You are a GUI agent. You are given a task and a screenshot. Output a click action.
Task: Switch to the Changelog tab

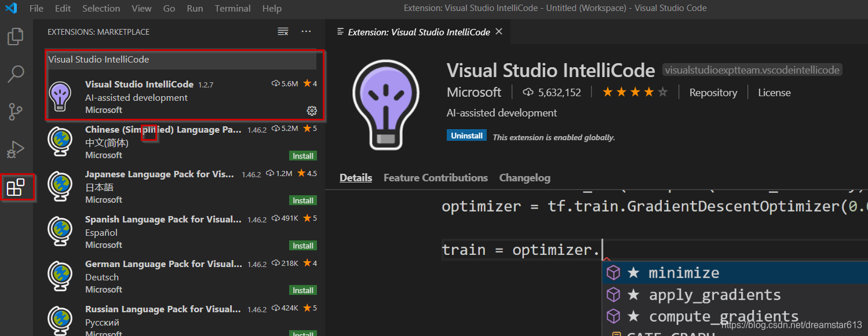click(x=525, y=178)
